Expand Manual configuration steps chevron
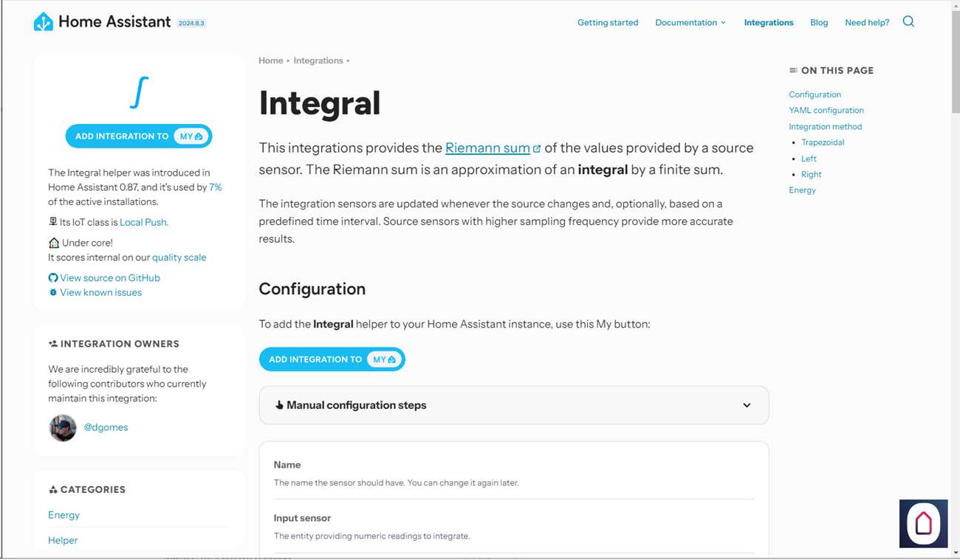Viewport: 960px width, 560px height. tap(747, 405)
